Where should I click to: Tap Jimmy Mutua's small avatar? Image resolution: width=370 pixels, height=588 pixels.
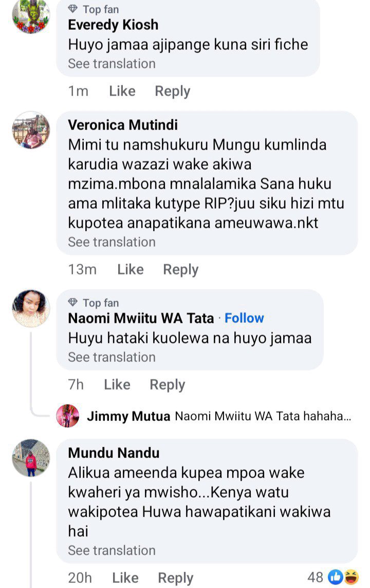(x=68, y=416)
